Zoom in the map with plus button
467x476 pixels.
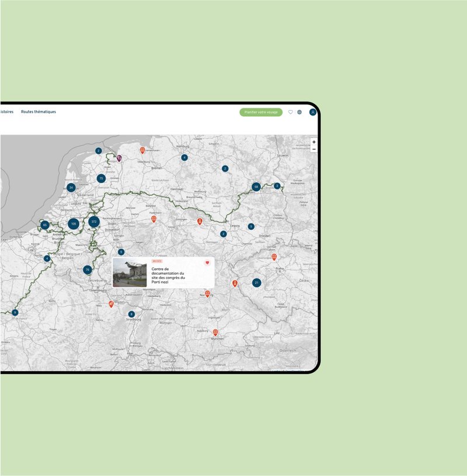(x=314, y=142)
